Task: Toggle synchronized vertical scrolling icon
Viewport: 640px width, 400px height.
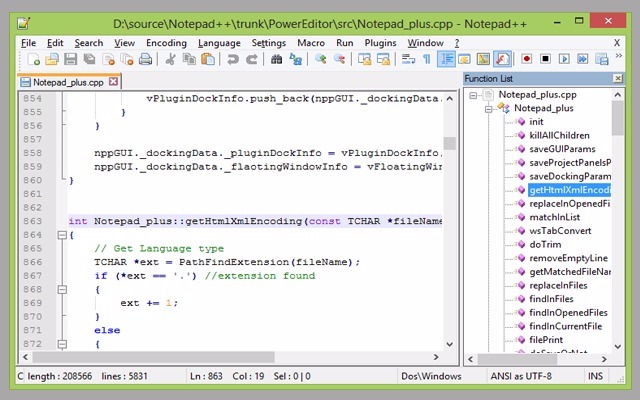Action: click(364, 59)
